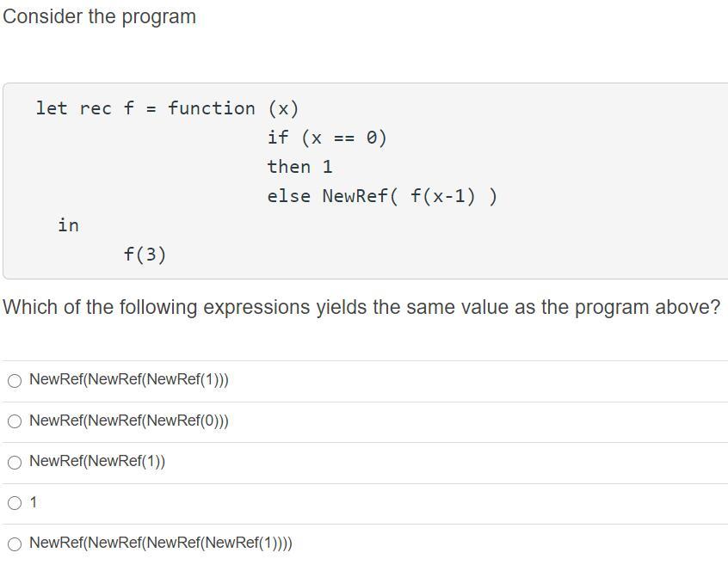Click the code snippet box
728x571 pixels.
(364, 181)
